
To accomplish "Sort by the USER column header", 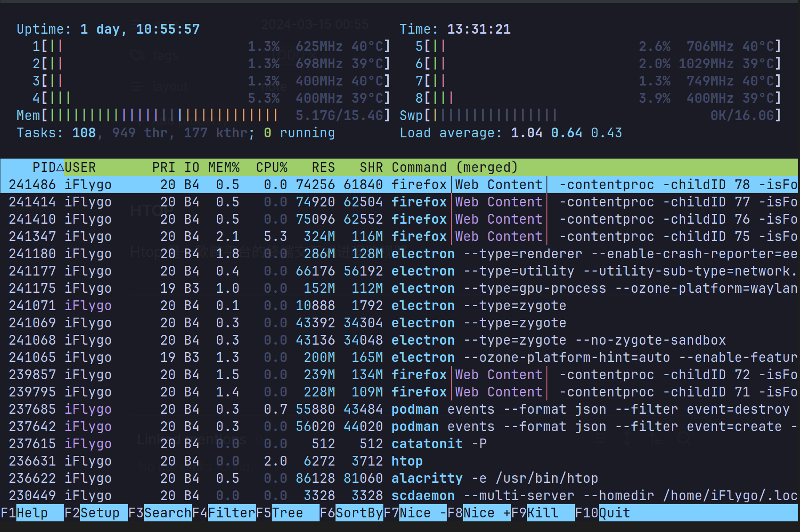I will tap(80, 167).
